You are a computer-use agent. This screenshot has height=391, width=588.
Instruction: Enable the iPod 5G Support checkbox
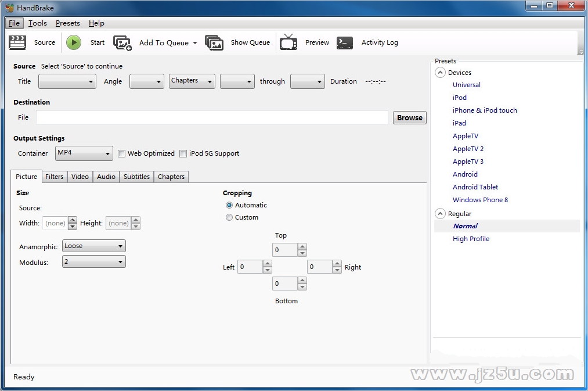(183, 153)
